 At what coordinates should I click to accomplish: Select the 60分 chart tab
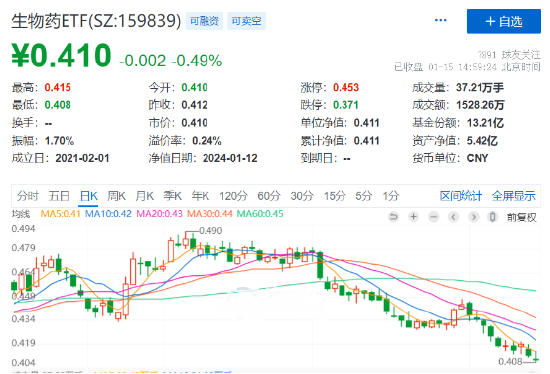coord(269,196)
